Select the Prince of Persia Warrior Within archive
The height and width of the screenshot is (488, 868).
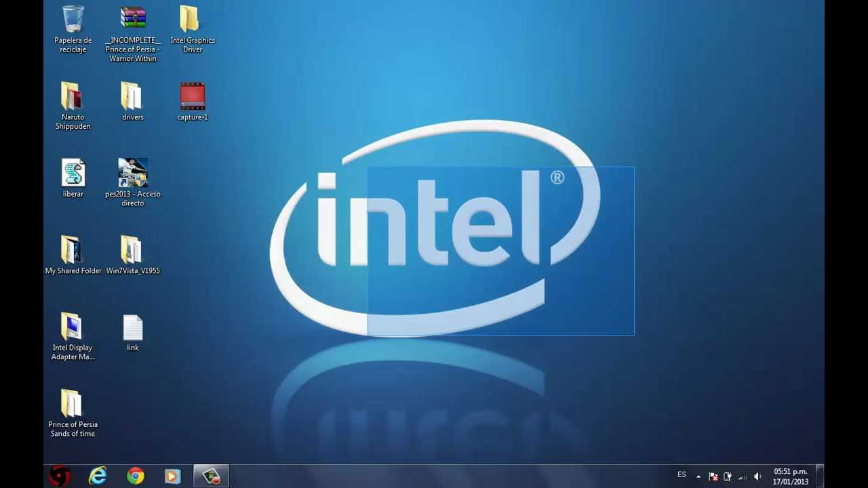[x=133, y=34]
